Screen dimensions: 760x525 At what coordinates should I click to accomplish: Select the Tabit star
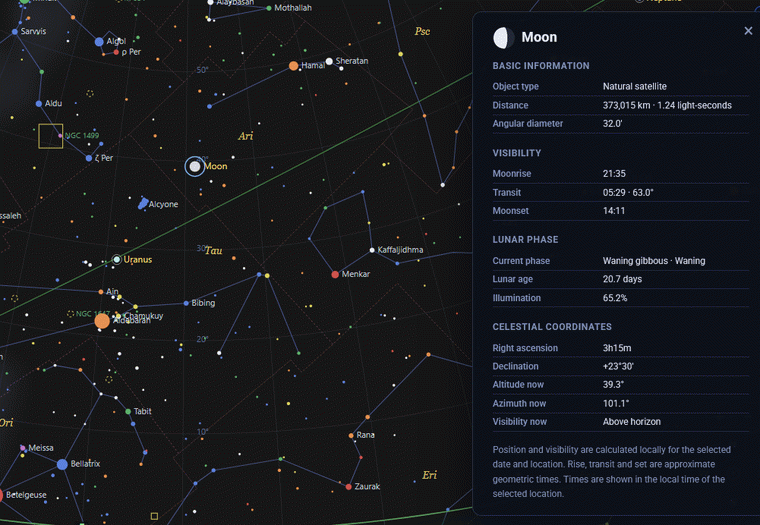coord(128,412)
